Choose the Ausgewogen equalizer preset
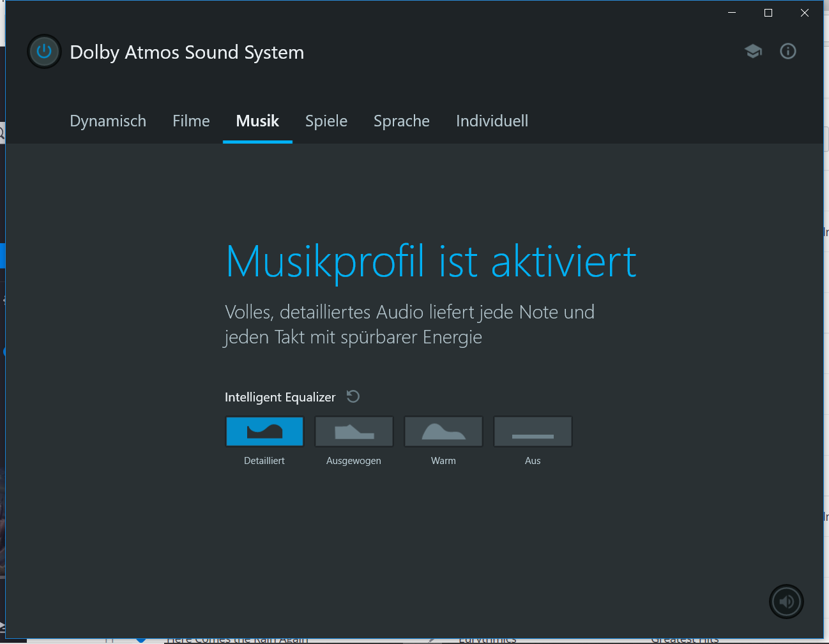The image size is (829, 644). (354, 431)
